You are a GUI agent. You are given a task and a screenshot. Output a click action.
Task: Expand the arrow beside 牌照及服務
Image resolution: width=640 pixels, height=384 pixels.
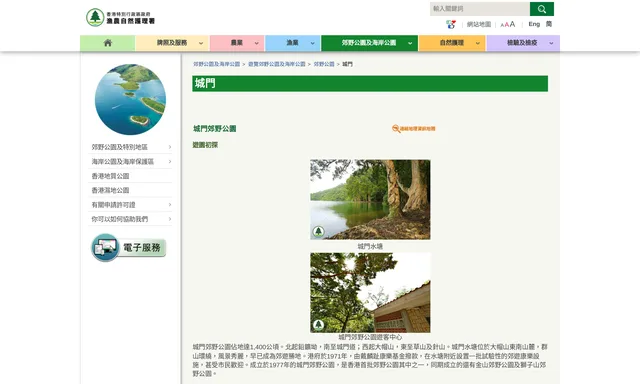click(201, 43)
